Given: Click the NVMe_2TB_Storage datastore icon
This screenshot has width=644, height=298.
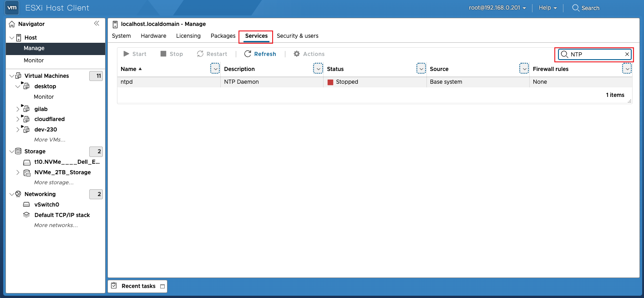Looking at the screenshot, I should click(27, 172).
